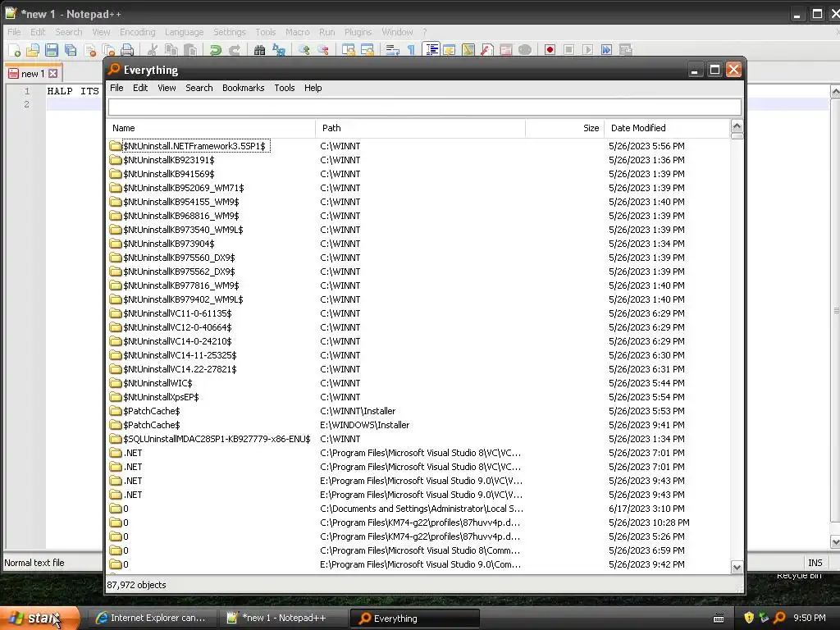Click the security shield tray icon
This screenshot has width=840, height=630.
(x=749, y=618)
